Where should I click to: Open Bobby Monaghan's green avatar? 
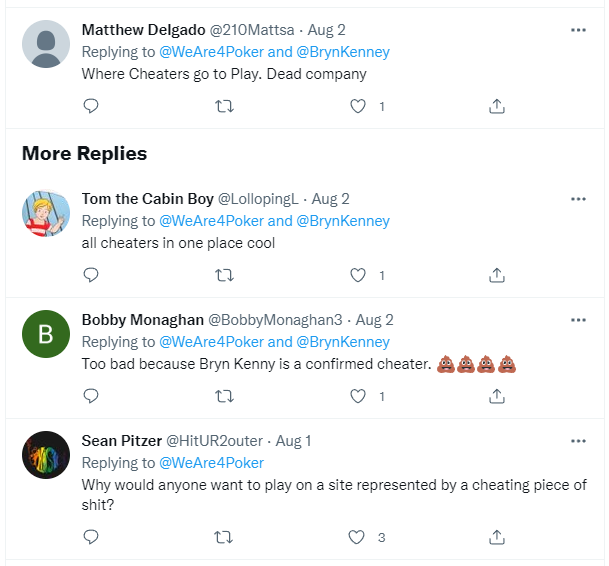point(46,336)
